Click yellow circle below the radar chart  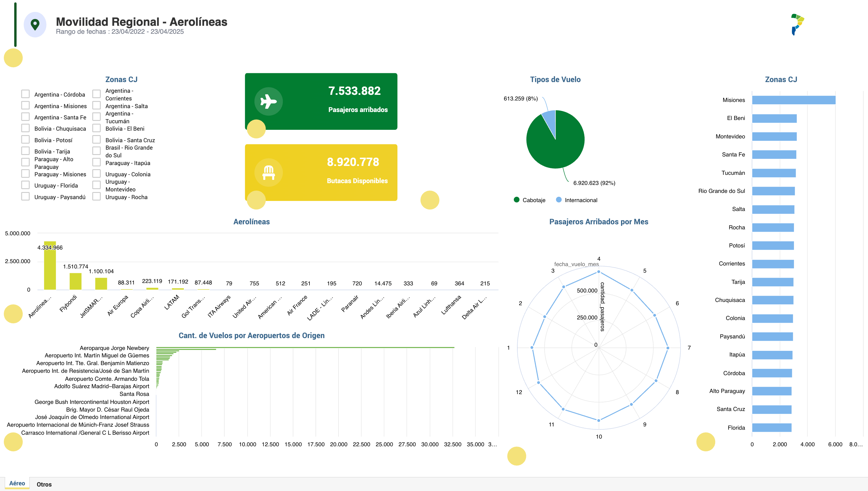click(x=516, y=456)
